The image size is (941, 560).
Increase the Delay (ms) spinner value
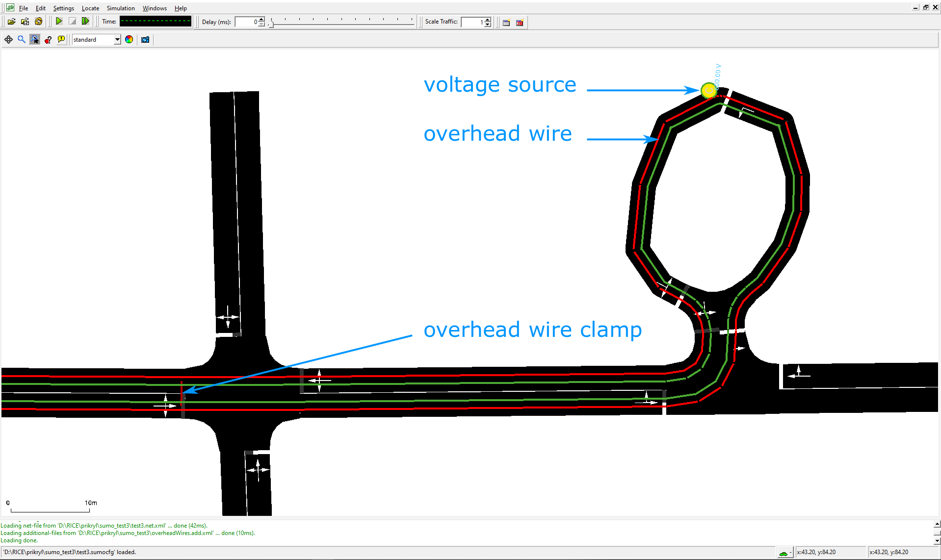[261, 20]
